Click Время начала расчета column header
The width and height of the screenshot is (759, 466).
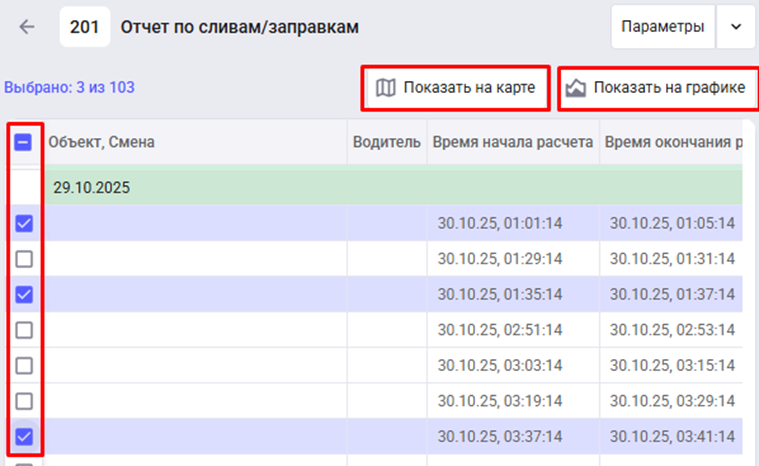(513, 142)
